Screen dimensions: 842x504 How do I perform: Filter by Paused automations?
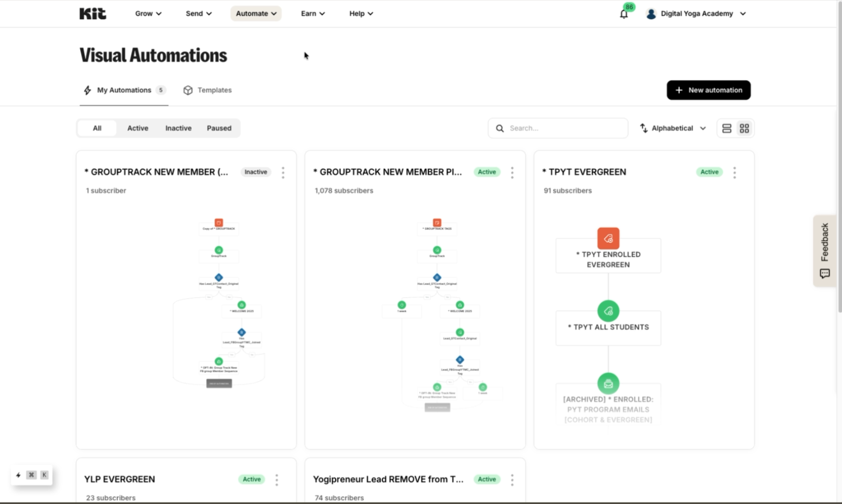tap(219, 128)
